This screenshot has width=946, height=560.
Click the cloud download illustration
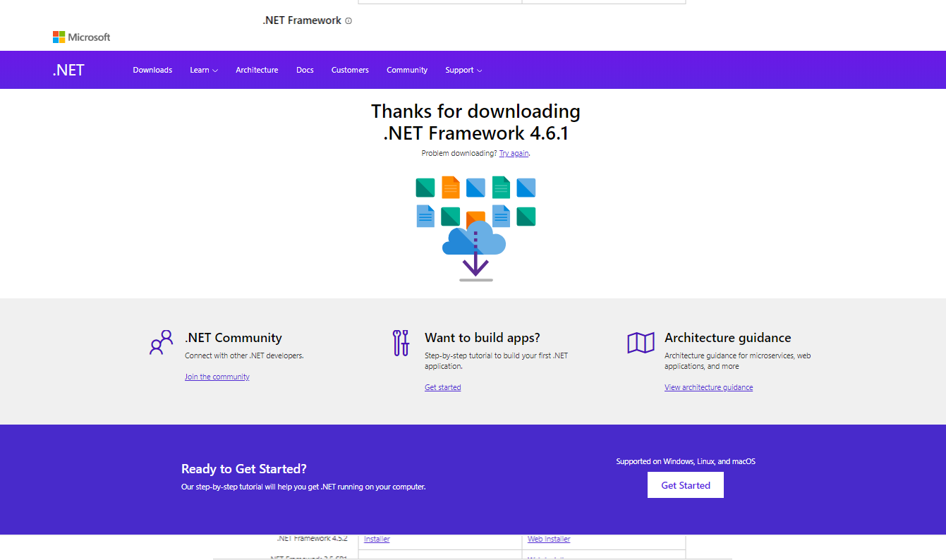pos(475,229)
